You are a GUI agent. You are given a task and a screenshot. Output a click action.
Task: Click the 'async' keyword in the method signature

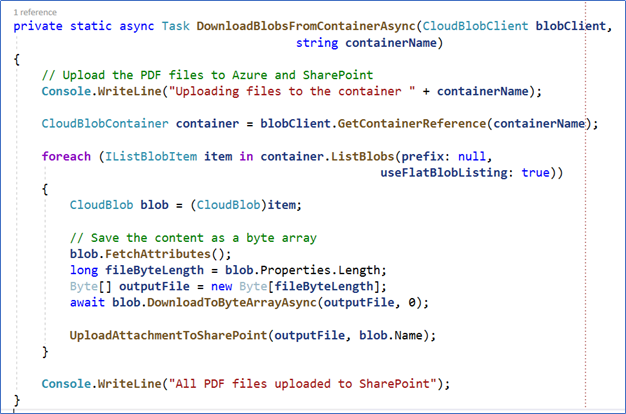pos(137,26)
